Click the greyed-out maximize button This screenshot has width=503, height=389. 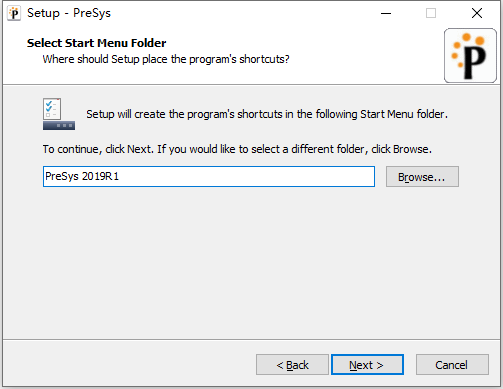coord(431,13)
